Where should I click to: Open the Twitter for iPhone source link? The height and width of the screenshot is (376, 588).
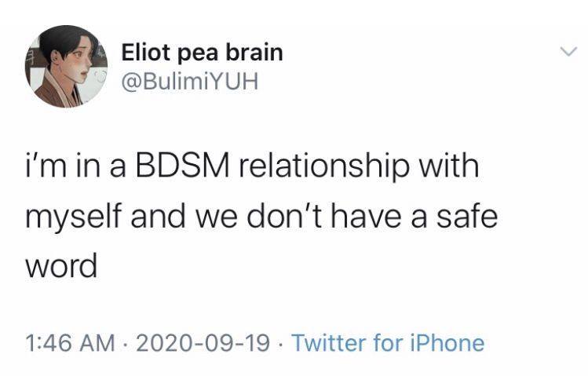[388, 343]
